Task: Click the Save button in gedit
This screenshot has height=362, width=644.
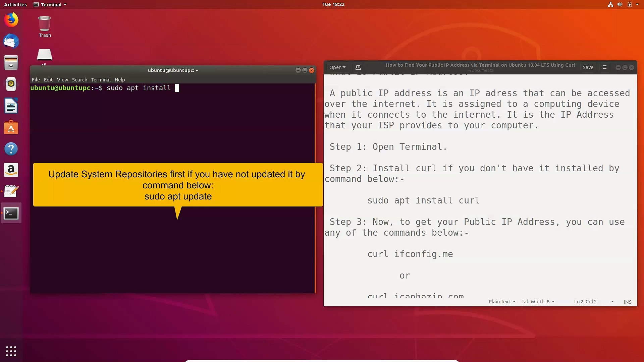Action: tap(588, 67)
